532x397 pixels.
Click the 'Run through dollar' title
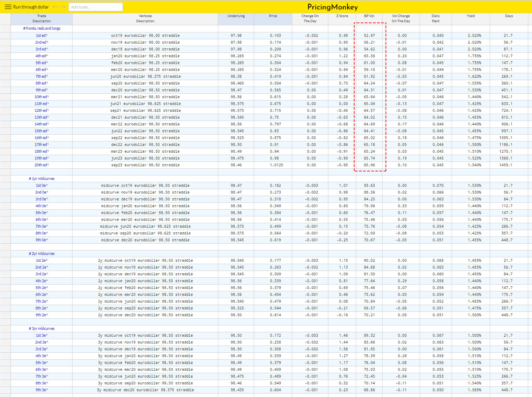(x=31, y=7)
